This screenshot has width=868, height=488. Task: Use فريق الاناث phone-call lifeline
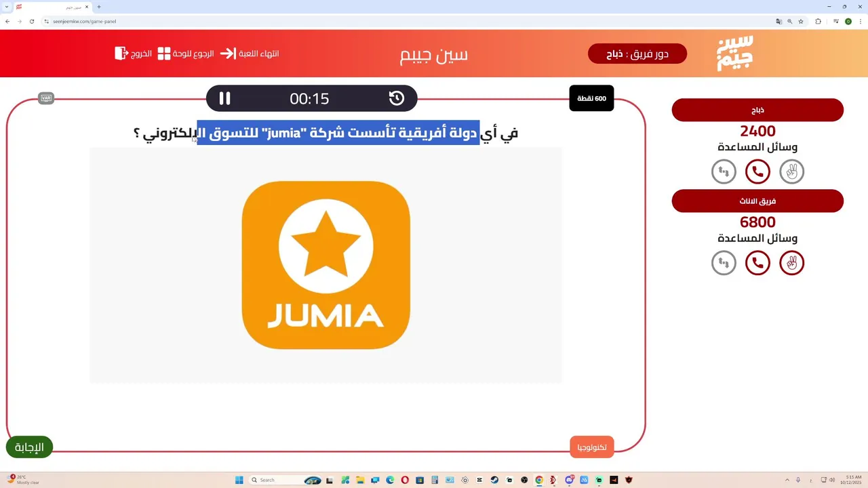coord(757,262)
